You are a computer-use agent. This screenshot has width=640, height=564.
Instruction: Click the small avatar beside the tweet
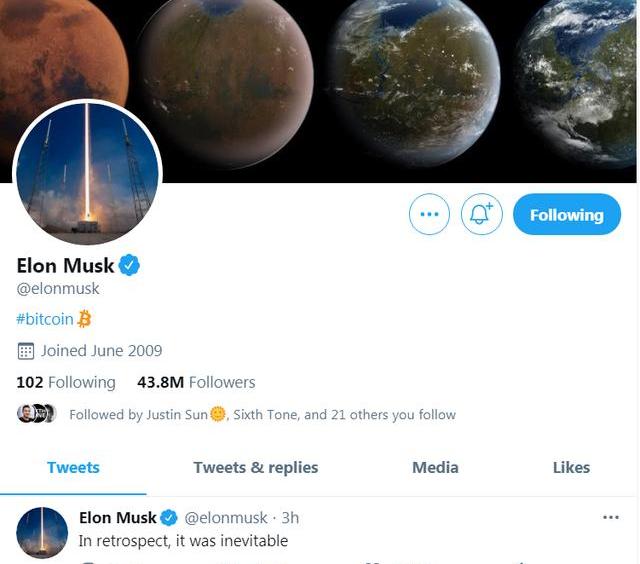coord(42,532)
